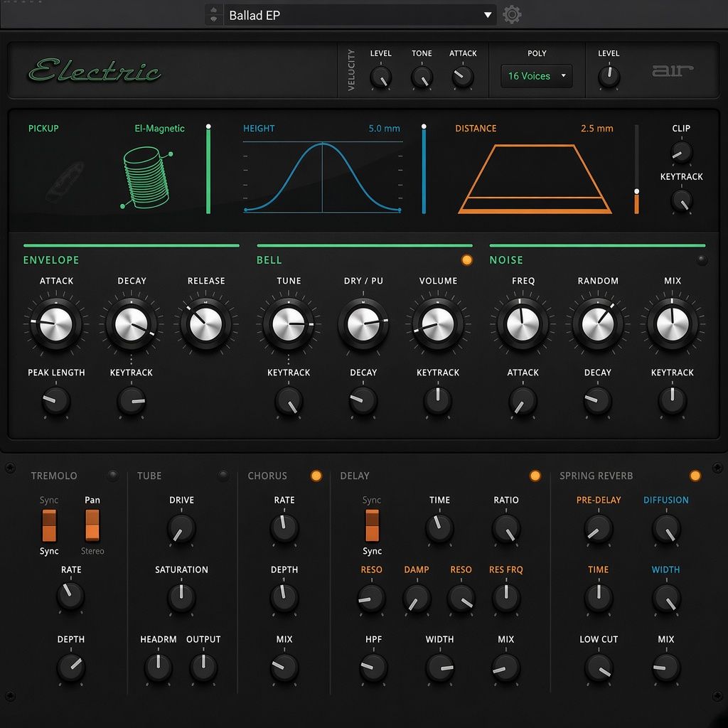This screenshot has height=728, width=728.
Task: Open the Ballad EP preset dropdown
Action: pos(360,15)
